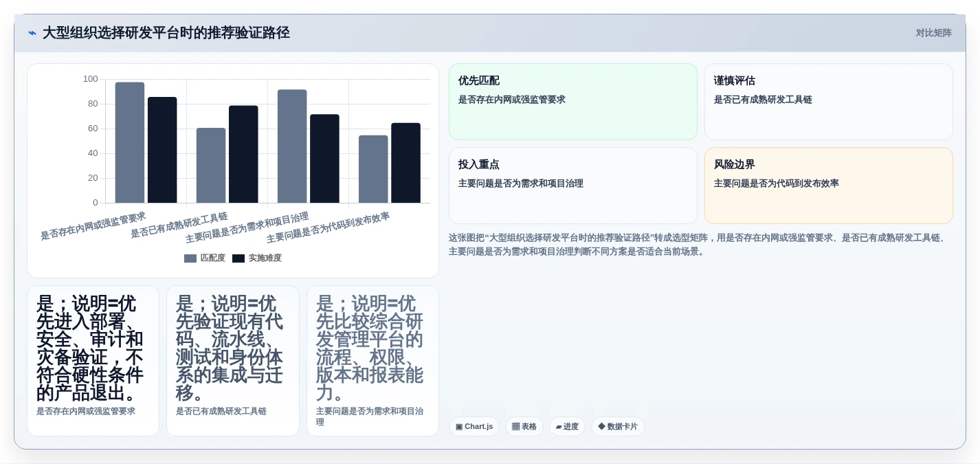This screenshot has height=464, width=980.
Task: Click the 实施难度 bar for 主要问题是否为代码到发布效率
Action: tap(405, 163)
